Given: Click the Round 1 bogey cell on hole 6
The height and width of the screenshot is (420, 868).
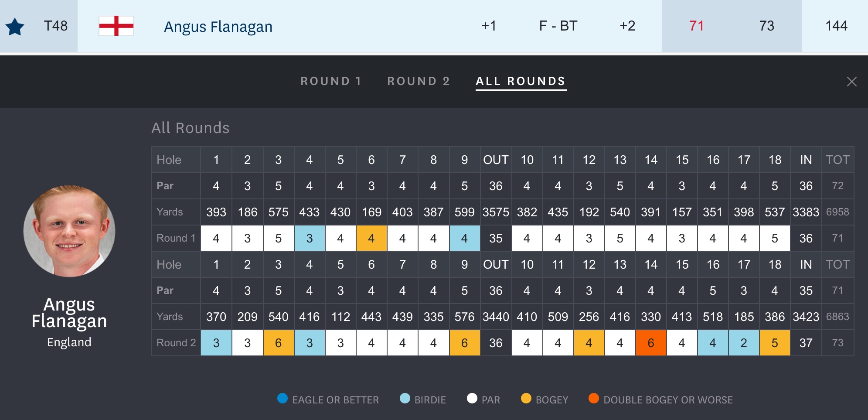Looking at the screenshot, I should click(x=371, y=238).
